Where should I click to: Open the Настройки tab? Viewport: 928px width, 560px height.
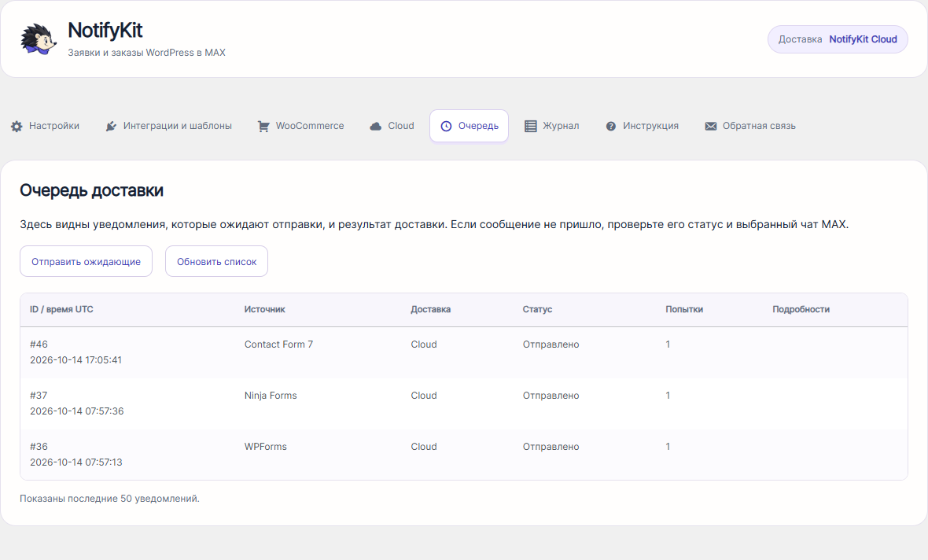[x=45, y=126]
